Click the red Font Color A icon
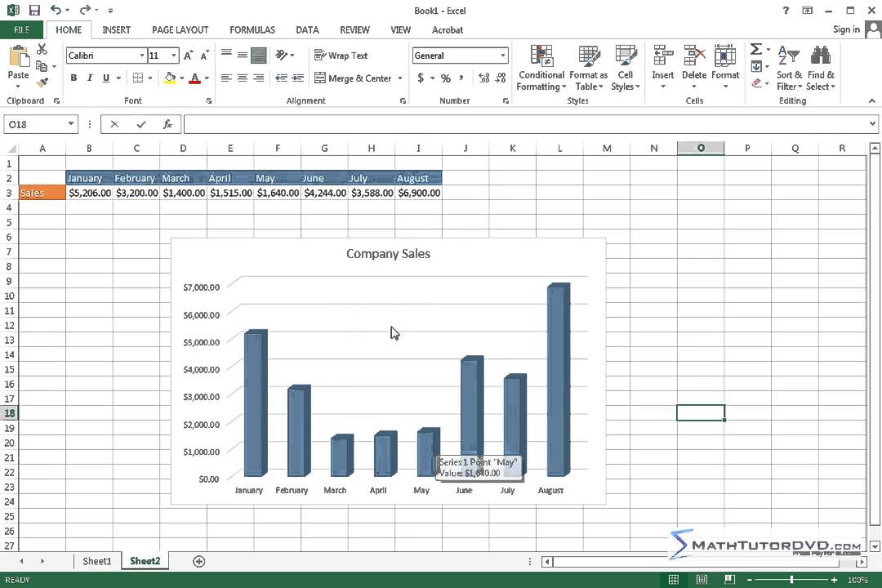 (194, 78)
